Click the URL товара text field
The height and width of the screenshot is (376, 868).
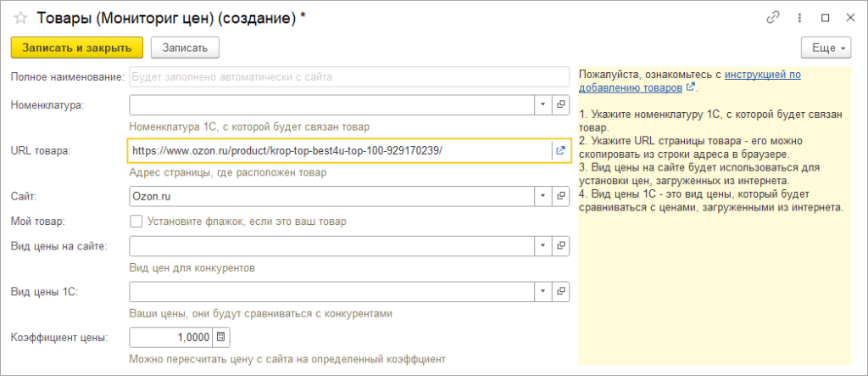tap(340, 149)
